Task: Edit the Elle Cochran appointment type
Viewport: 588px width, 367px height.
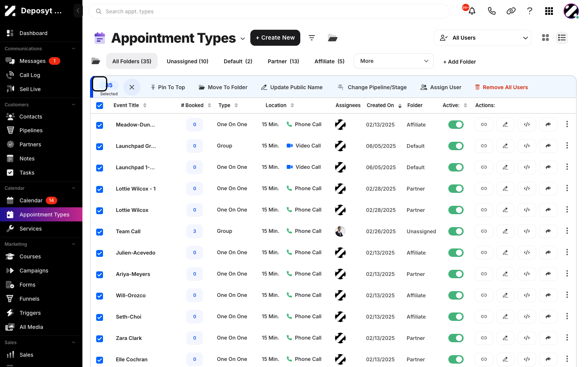Action: coord(505,359)
